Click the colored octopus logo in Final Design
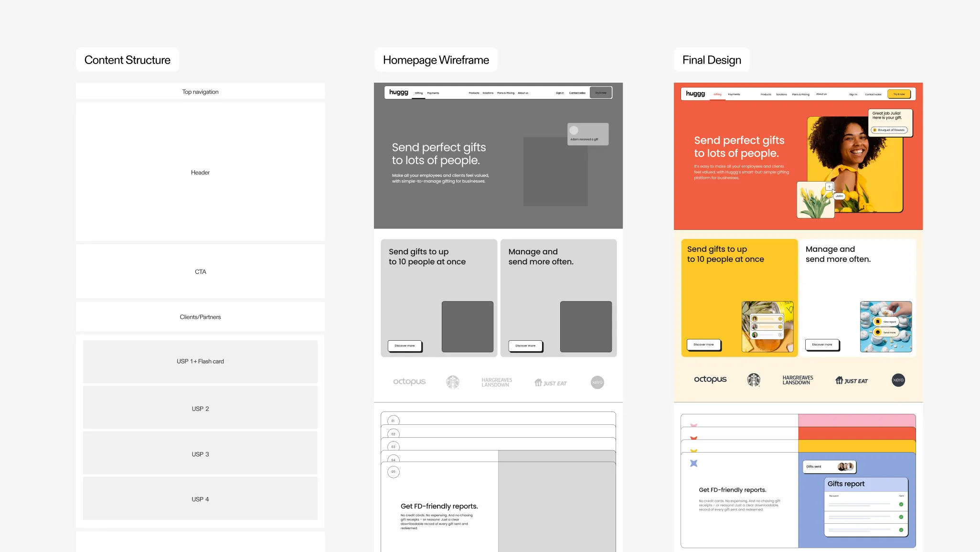This screenshot has width=980, height=552. click(x=710, y=379)
